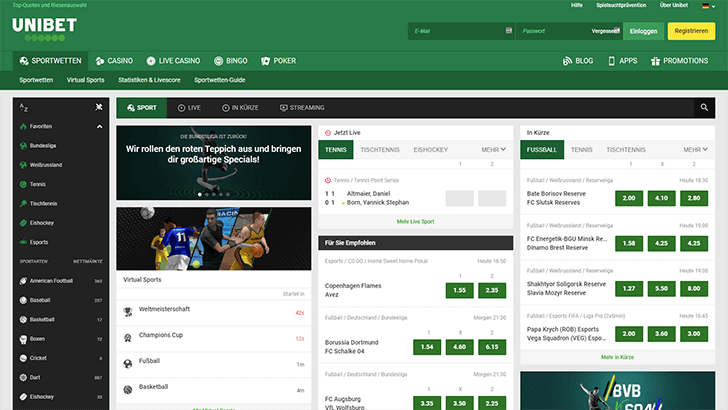
Task: Click the medal icon next to Champions Cup
Action: 128,338
